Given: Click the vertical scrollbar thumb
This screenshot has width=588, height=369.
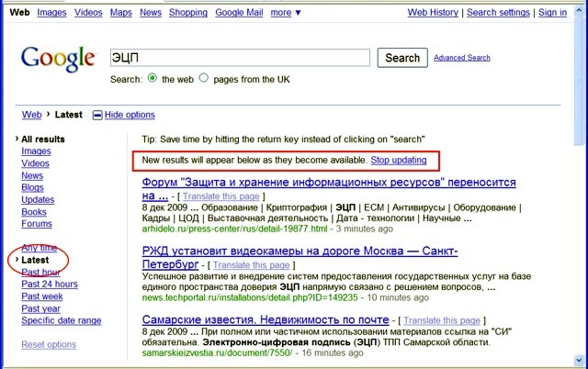Looking at the screenshot, I should point(579,81).
